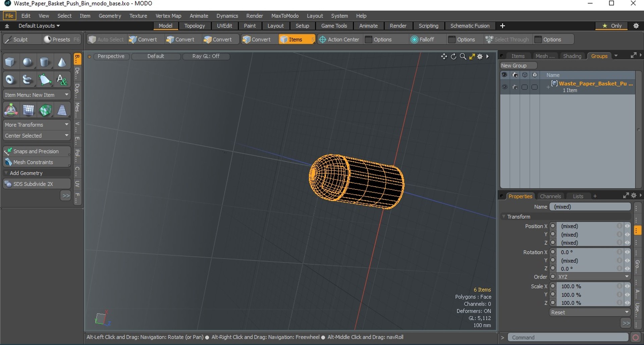644x345 pixels.
Task: Collapse the Transform section
Action: [x=503, y=217]
